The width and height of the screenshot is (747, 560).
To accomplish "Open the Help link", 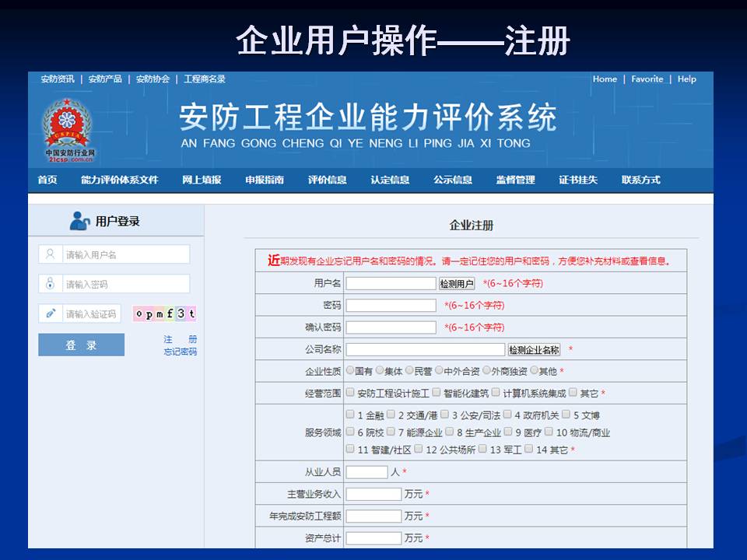I will [686, 79].
